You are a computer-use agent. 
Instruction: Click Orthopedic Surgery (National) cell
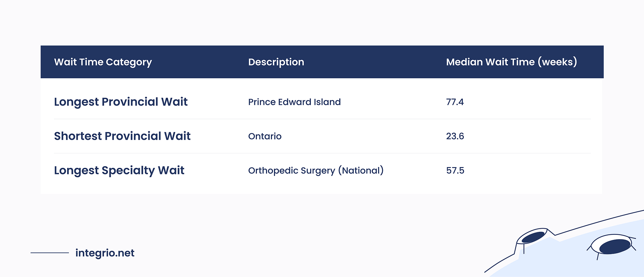(316, 170)
